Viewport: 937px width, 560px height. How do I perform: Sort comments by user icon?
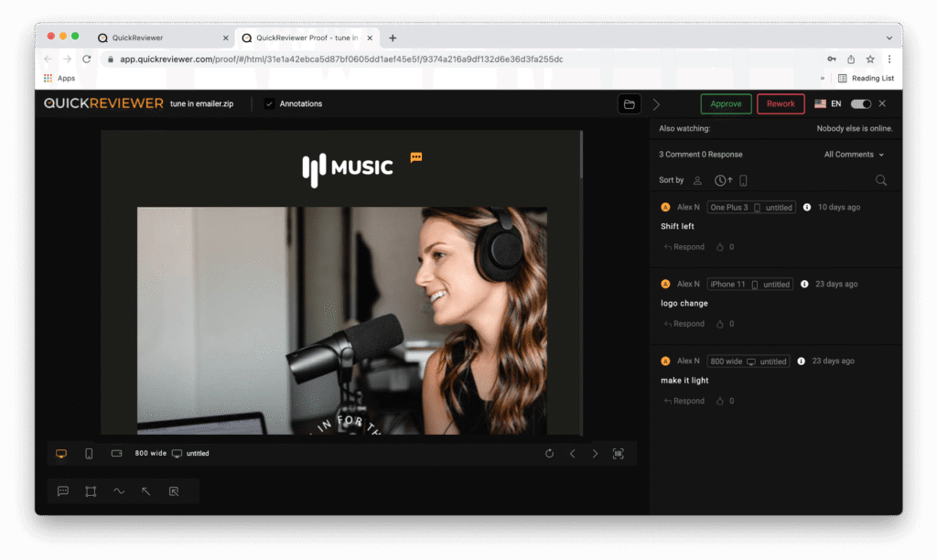(697, 181)
